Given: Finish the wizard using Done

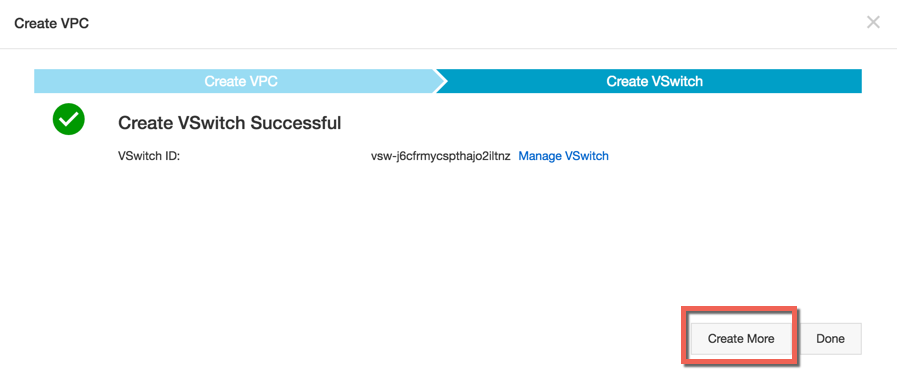Looking at the screenshot, I should point(830,339).
